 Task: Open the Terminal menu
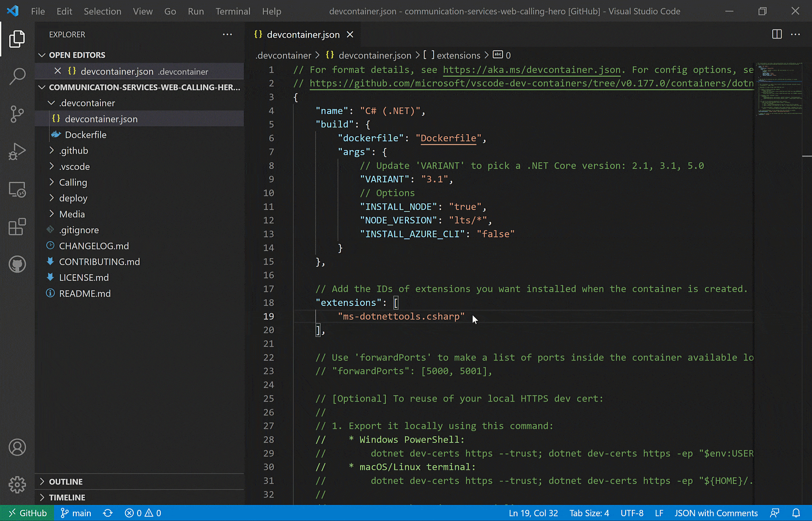[233, 11]
